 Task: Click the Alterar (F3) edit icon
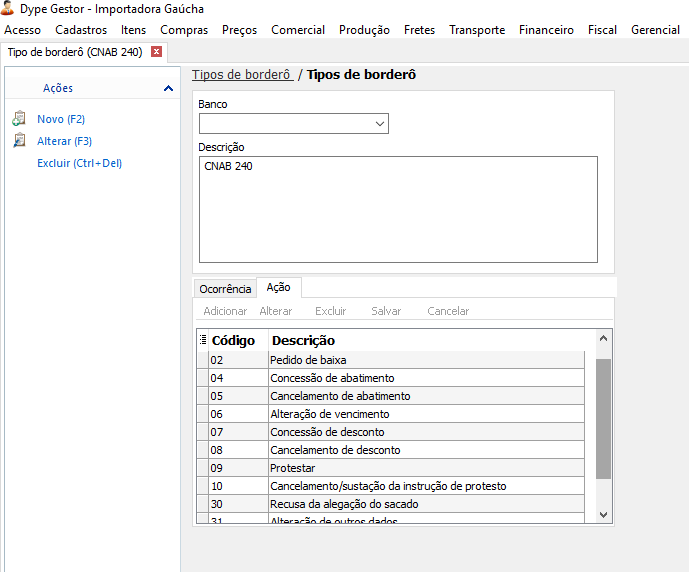click(x=19, y=141)
